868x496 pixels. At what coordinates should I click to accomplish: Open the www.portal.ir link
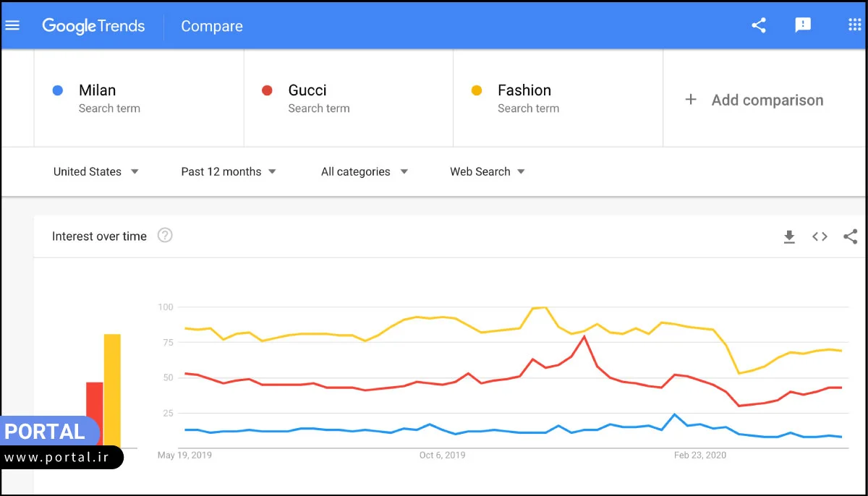pyautogui.click(x=58, y=457)
